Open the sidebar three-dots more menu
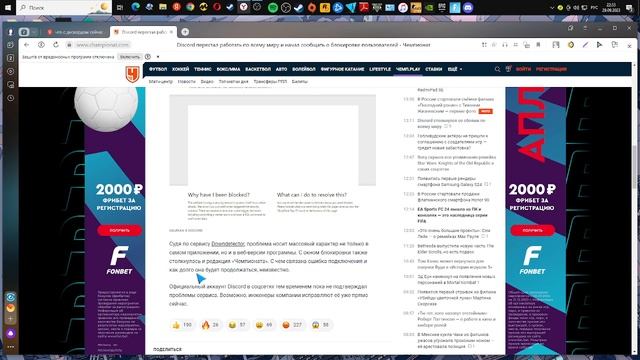Screen dimensions: 640x360 [11, 347]
